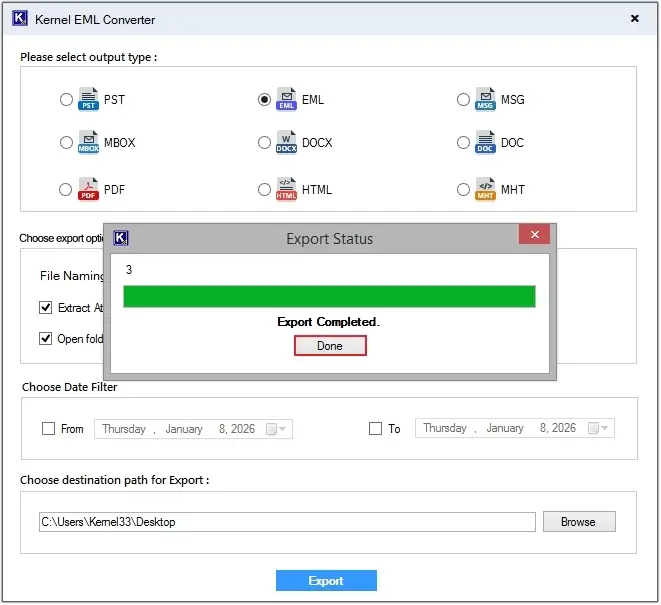Viewport: 661px width, 605px height.
Task: Click the Browse button
Action: coord(579,522)
